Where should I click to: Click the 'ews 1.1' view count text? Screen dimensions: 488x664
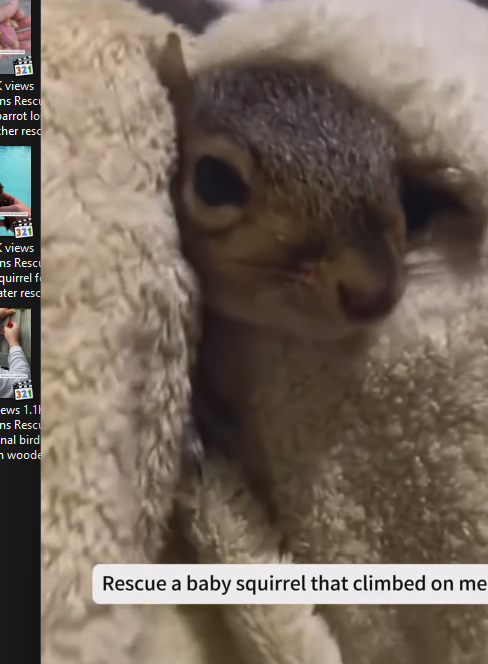[x=20, y=410]
